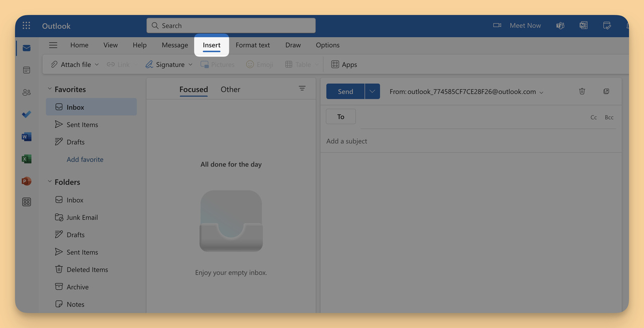Open Inbox under Favorites
644x328 pixels.
point(91,107)
